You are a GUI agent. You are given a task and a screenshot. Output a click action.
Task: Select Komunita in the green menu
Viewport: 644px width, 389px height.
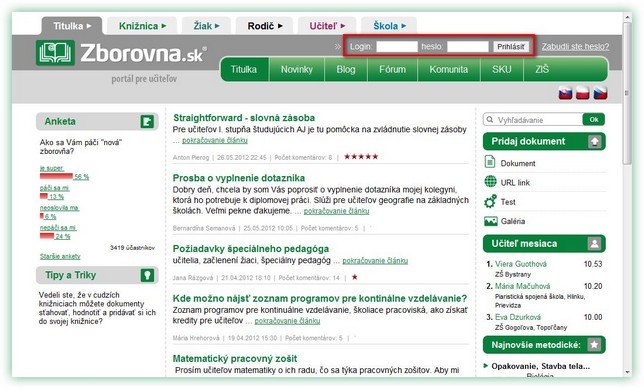(448, 69)
